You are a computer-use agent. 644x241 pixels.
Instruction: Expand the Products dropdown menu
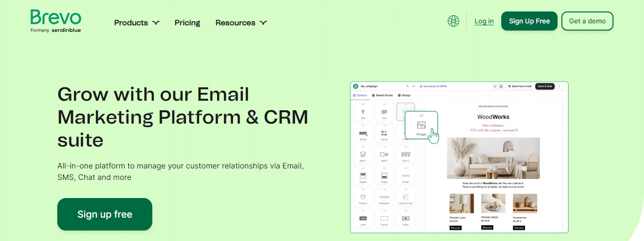point(137,22)
